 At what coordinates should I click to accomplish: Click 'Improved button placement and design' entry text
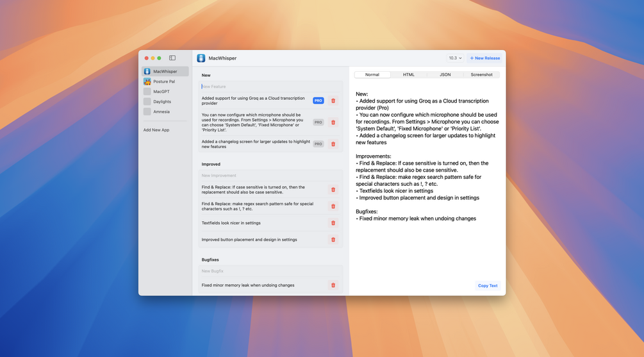(x=249, y=240)
